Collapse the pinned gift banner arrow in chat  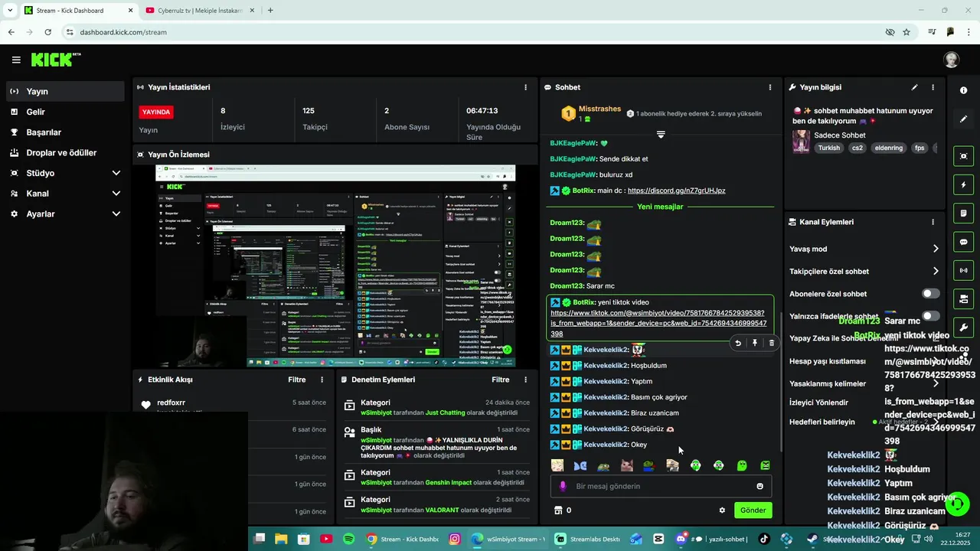click(661, 134)
